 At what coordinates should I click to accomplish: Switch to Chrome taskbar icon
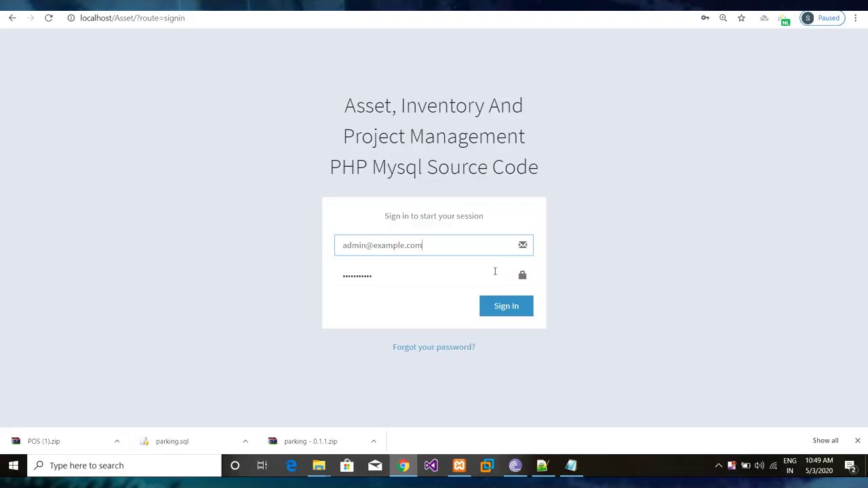click(403, 466)
